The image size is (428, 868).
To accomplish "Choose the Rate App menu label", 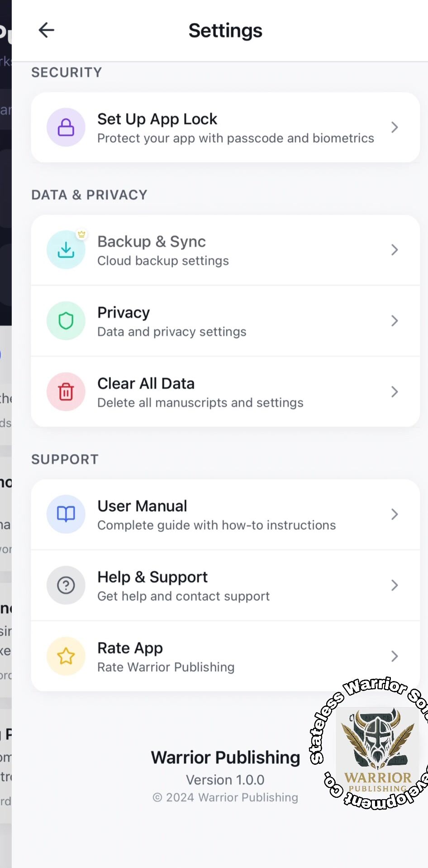I will [x=130, y=648].
